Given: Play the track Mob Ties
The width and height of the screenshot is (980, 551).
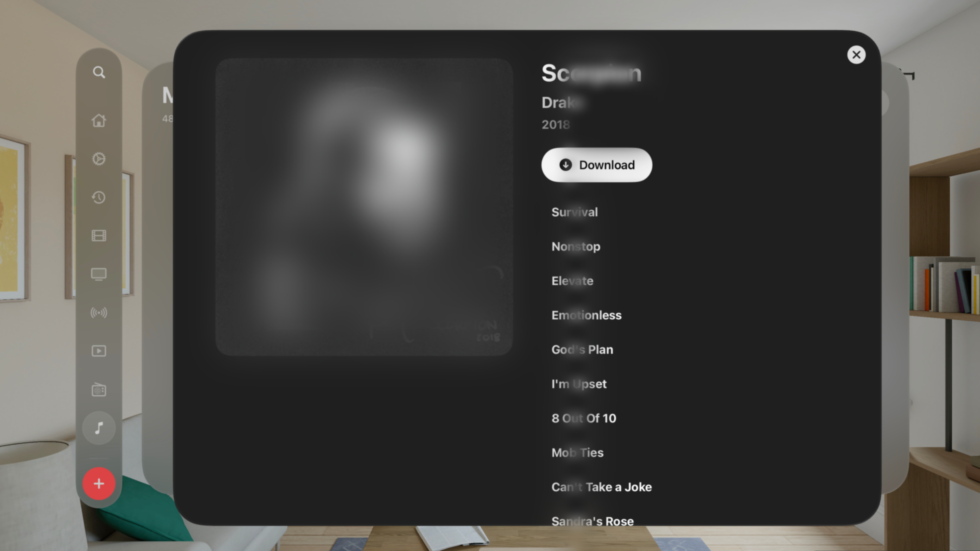Looking at the screenshot, I should pyautogui.click(x=577, y=453).
